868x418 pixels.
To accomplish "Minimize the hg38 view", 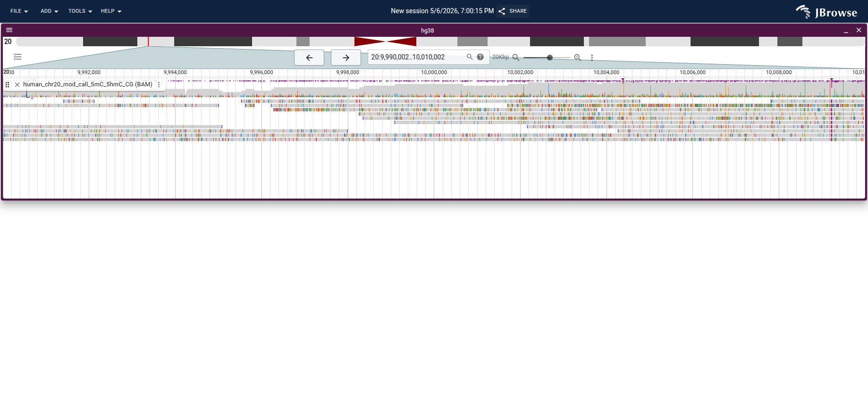I will (846, 30).
